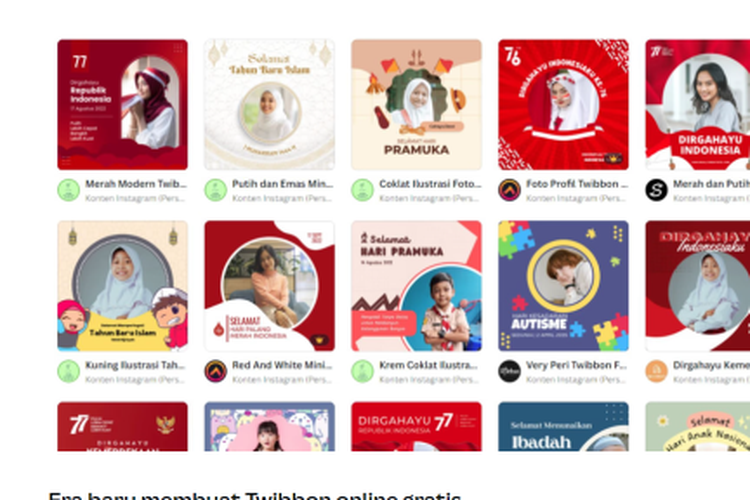Click the green creator avatar beside Merah Modern Twibbon

click(x=69, y=190)
